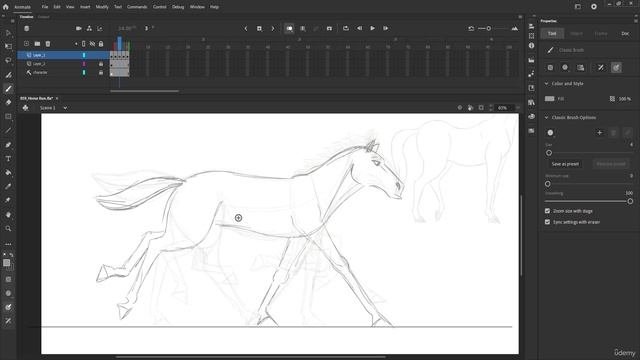Open the Commands menu
This screenshot has height=360, width=640.
coord(137,7)
